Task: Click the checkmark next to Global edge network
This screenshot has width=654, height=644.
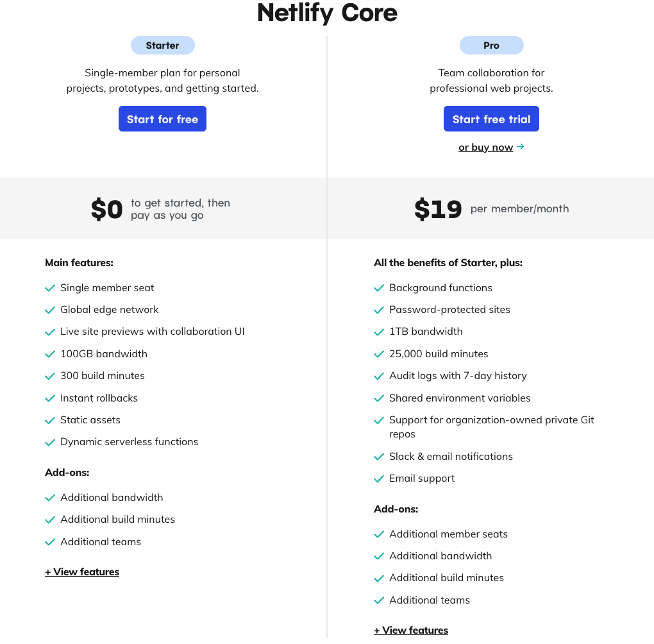Action: pos(50,310)
